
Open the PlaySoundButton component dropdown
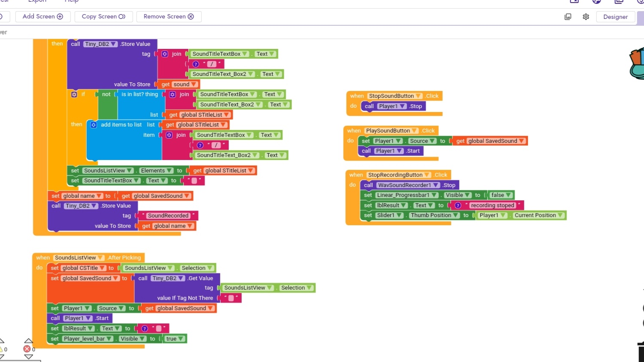point(415,131)
